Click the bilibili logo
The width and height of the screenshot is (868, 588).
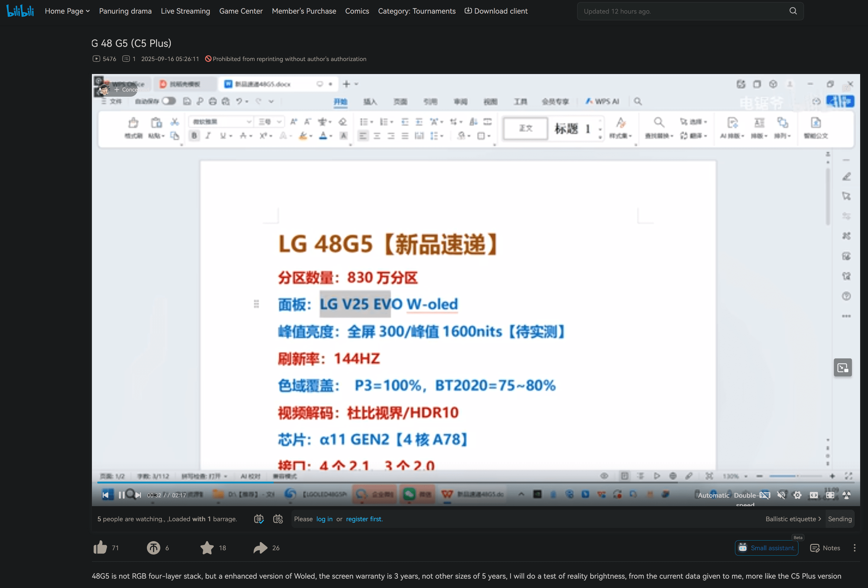20,11
